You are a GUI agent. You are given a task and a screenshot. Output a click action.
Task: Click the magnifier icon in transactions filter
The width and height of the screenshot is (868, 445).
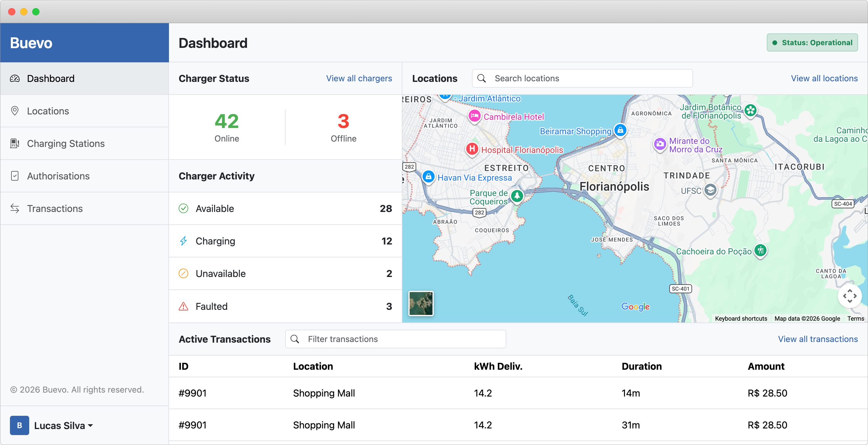pyautogui.click(x=295, y=339)
